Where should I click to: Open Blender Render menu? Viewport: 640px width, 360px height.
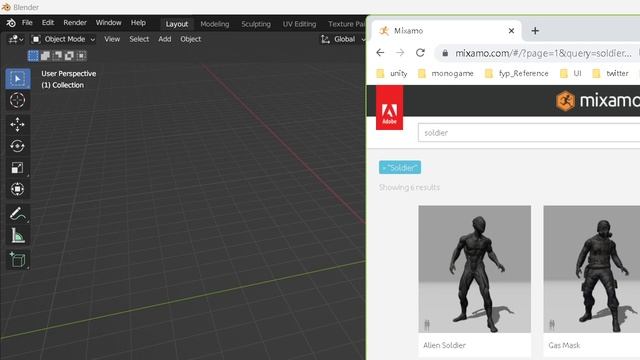pos(75,23)
